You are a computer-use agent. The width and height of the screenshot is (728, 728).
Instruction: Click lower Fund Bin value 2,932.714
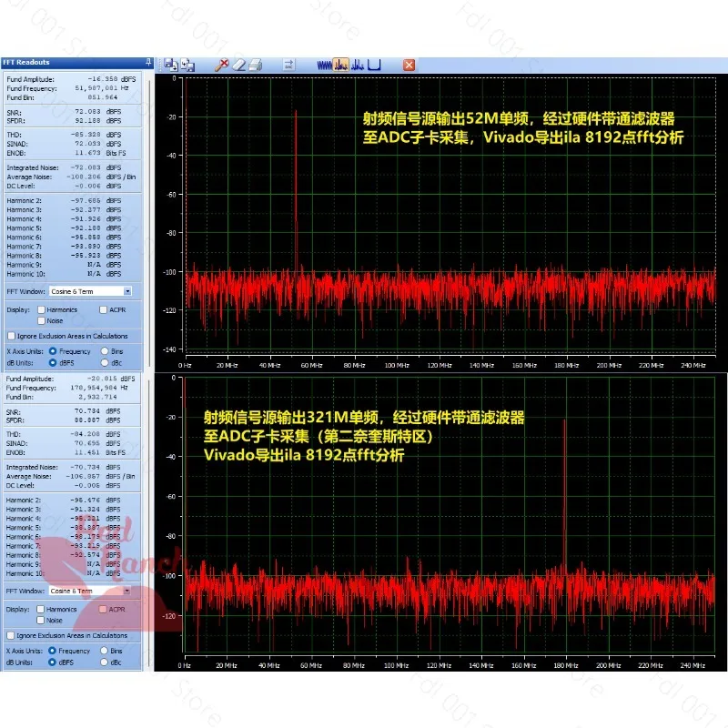(98, 397)
